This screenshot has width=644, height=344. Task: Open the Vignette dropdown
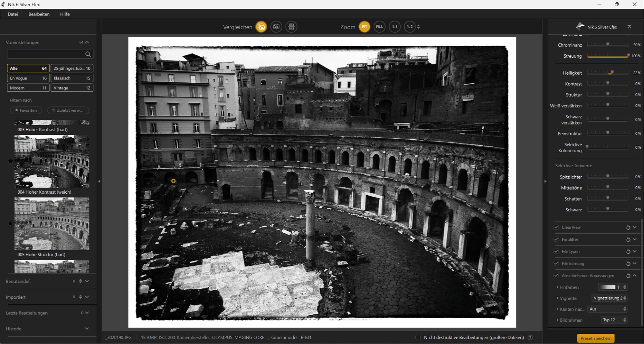[610, 298]
